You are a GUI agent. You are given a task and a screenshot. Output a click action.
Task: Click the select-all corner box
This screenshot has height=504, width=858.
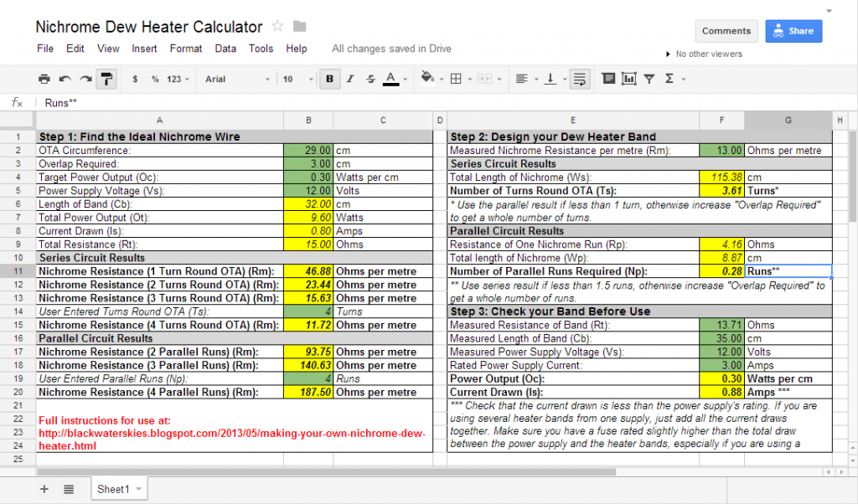coord(18,121)
